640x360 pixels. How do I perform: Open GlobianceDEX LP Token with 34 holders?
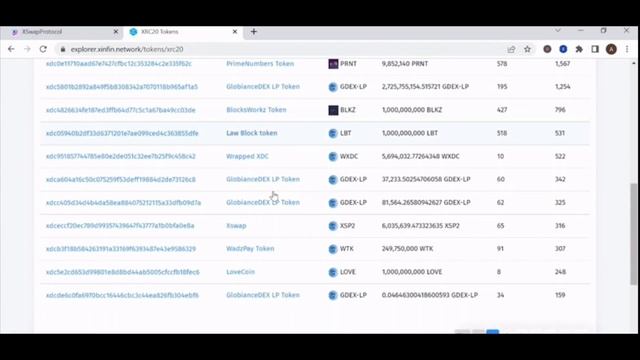point(263,295)
